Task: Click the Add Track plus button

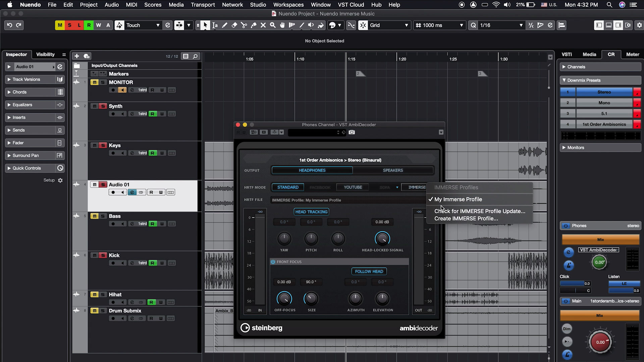Action: 77,56
